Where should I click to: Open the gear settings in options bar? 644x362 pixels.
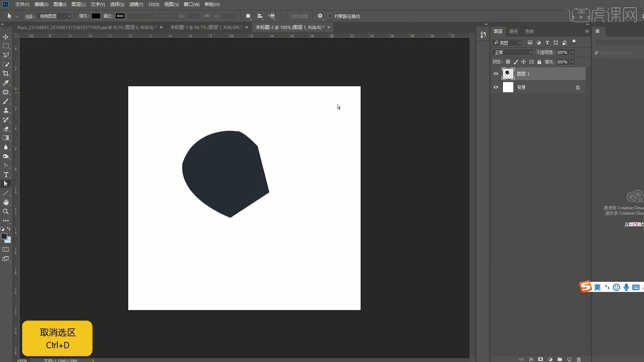[320, 16]
